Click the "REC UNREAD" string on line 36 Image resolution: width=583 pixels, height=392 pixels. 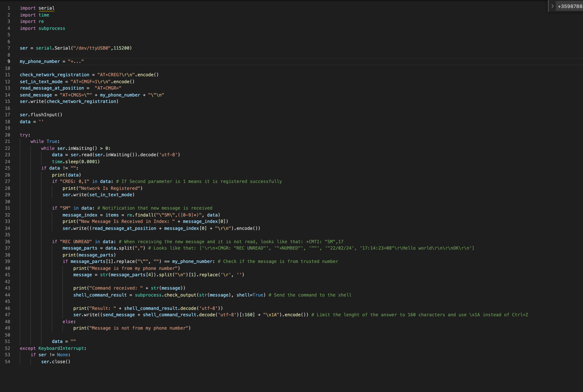[76, 242]
